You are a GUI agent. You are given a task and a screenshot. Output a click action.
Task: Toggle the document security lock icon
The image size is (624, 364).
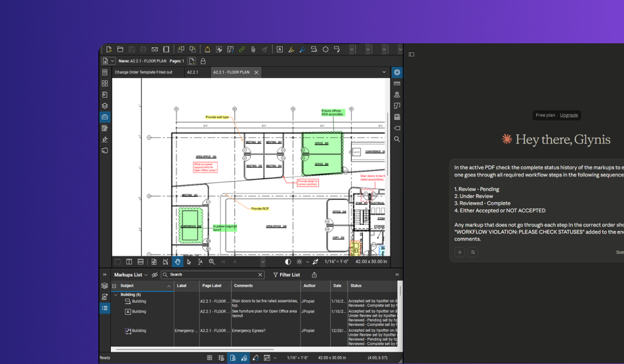pos(203,61)
